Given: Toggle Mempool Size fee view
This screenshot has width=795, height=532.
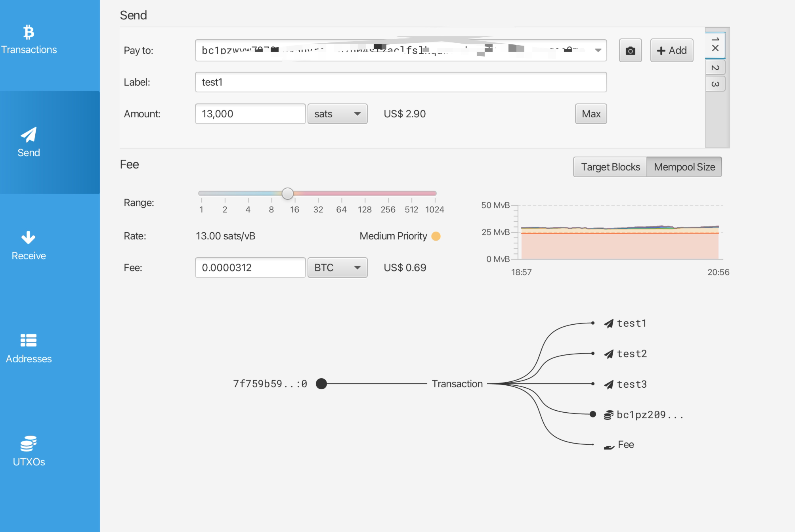Looking at the screenshot, I should coord(684,167).
